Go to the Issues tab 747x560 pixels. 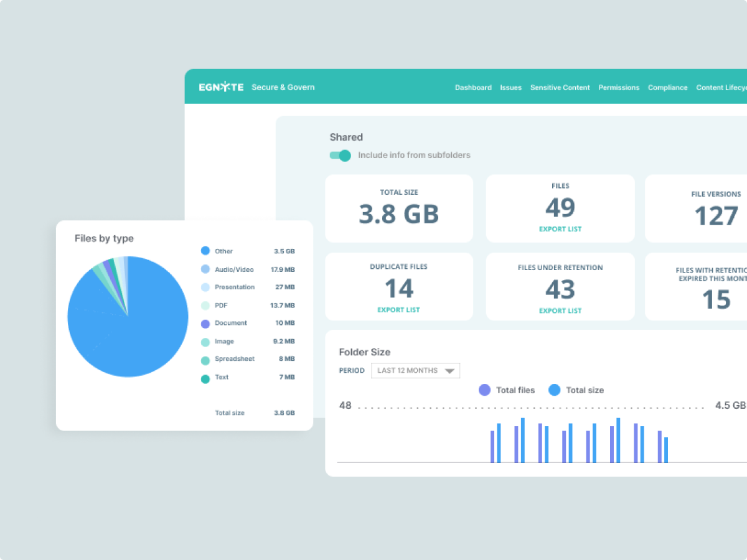click(510, 88)
